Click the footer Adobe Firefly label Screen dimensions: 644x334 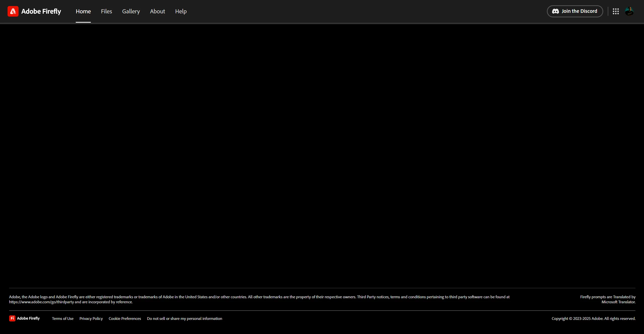click(x=28, y=318)
